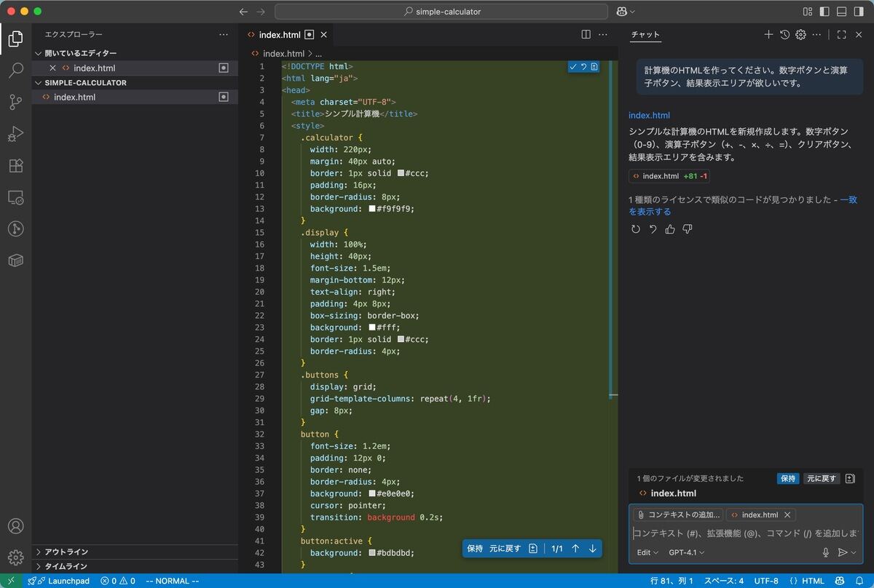Screen dimensions: 874x588
Task: Undo changes in the editor floating toolbar
Action: tap(505, 549)
